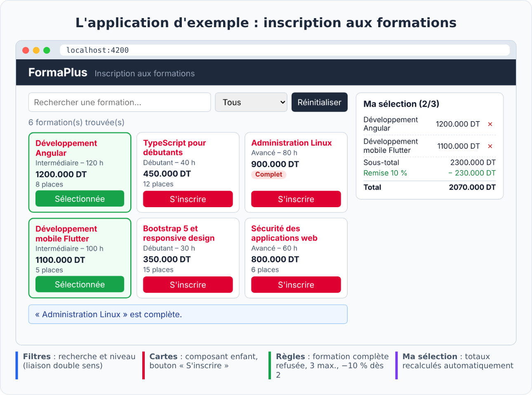Click the Administration Linux est complète alert
This screenshot has width=532, height=395.
click(x=188, y=314)
